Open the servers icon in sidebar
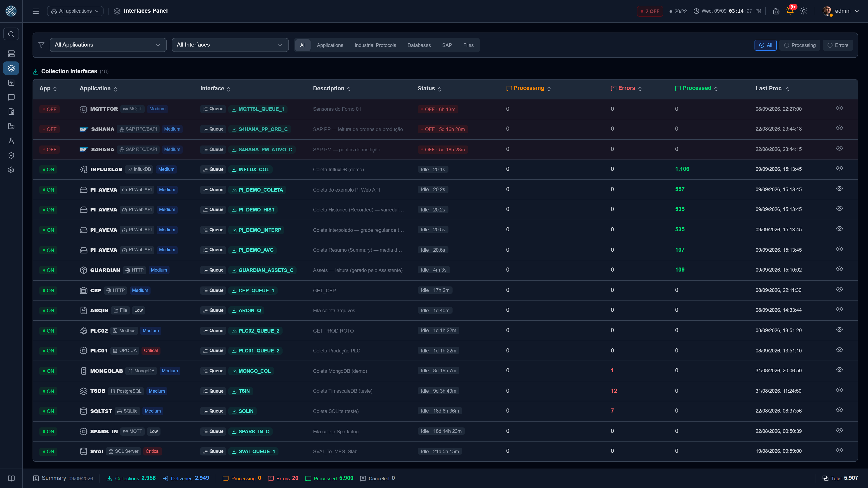The width and height of the screenshot is (868, 488). coord(11,54)
